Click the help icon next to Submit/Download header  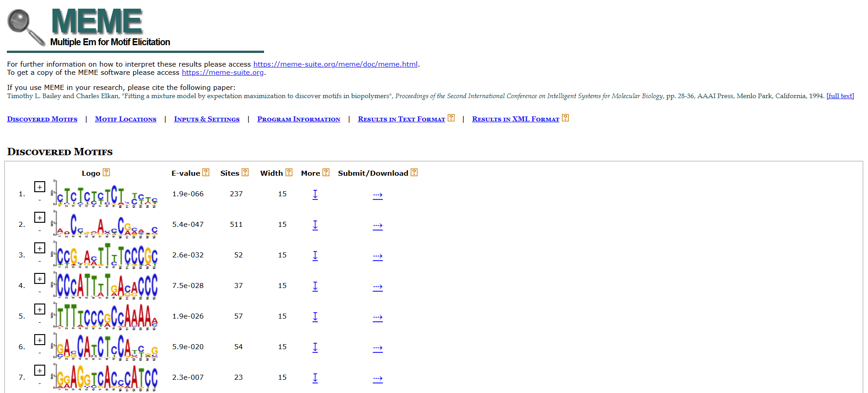pos(414,173)
